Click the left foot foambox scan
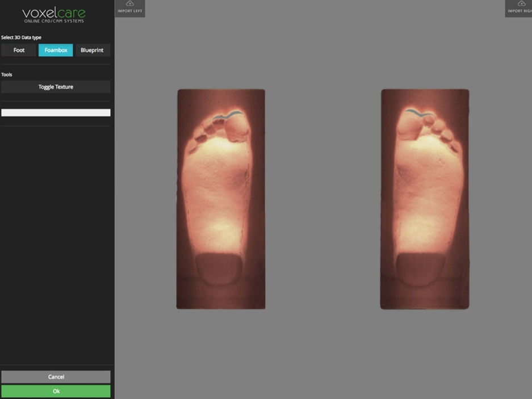Screen dimensions: 532x399 (221, 199)
